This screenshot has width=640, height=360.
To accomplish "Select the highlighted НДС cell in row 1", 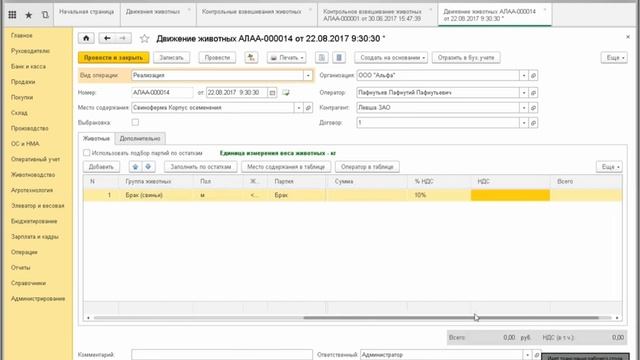I will point(510,195).
